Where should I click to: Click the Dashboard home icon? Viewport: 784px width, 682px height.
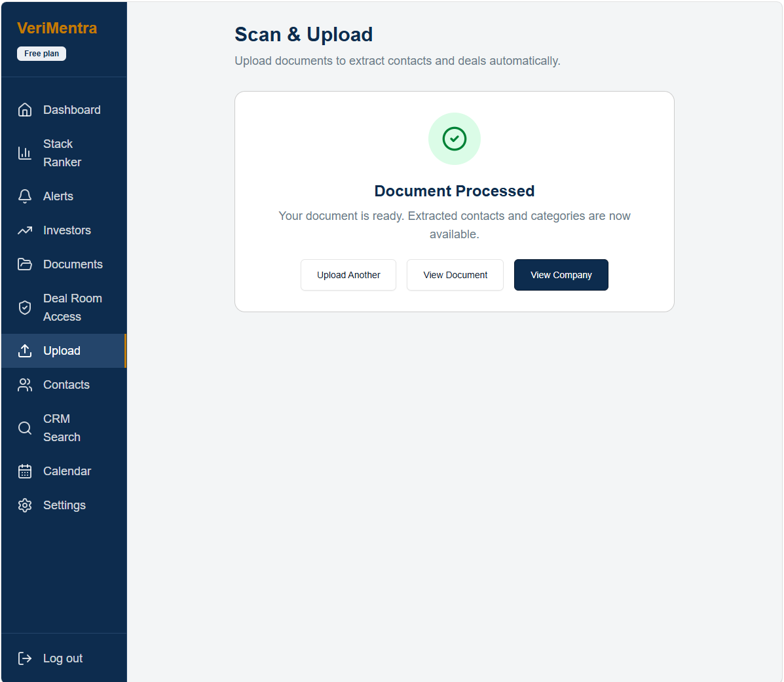pyautogui.click(x=24, y=110)
